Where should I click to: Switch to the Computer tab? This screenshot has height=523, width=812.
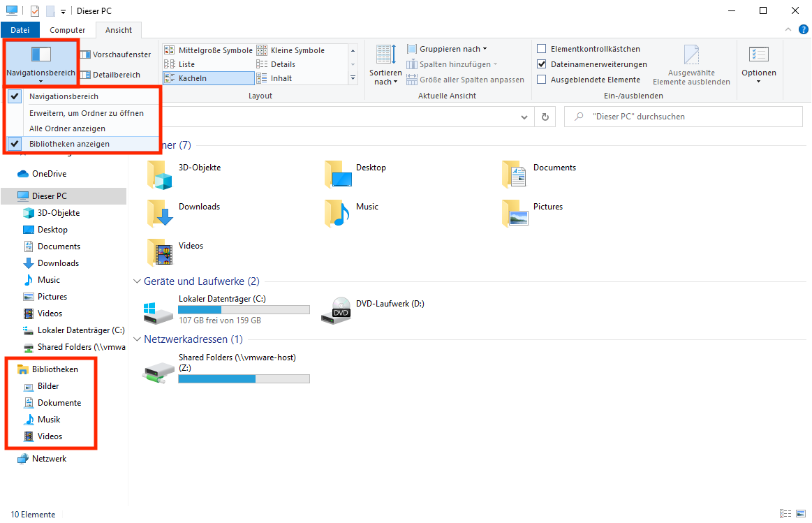[x=67, y=29]
